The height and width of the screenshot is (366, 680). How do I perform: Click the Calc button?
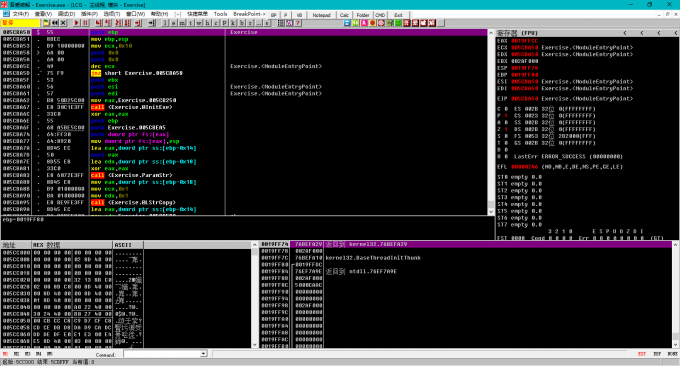(x=344, y=15)
